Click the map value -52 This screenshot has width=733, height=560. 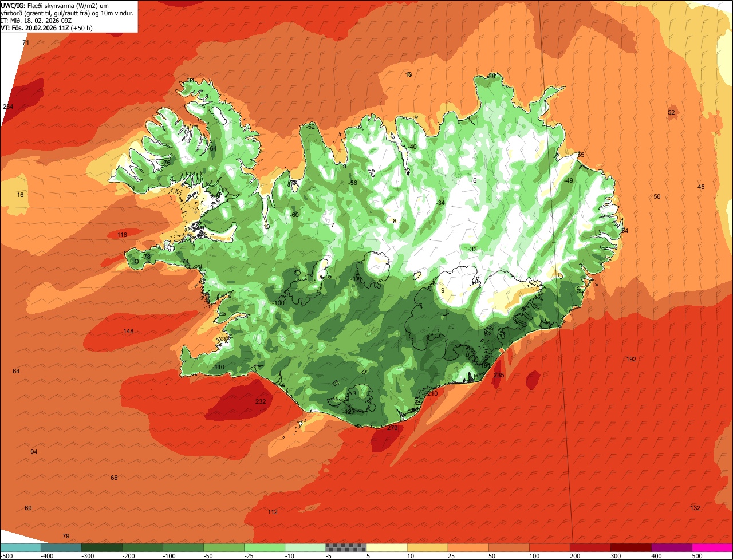point(310,127)
